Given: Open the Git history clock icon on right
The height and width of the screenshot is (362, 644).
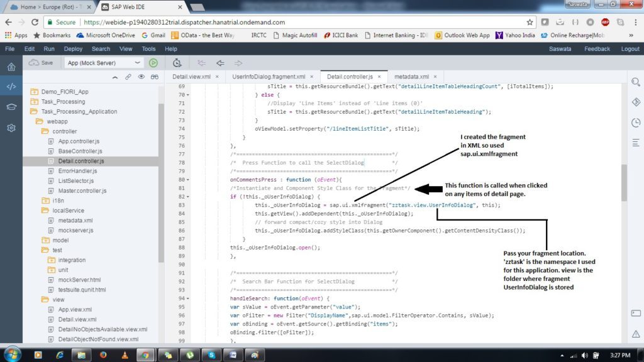Looking at the screenshot, I should [636, 123].
